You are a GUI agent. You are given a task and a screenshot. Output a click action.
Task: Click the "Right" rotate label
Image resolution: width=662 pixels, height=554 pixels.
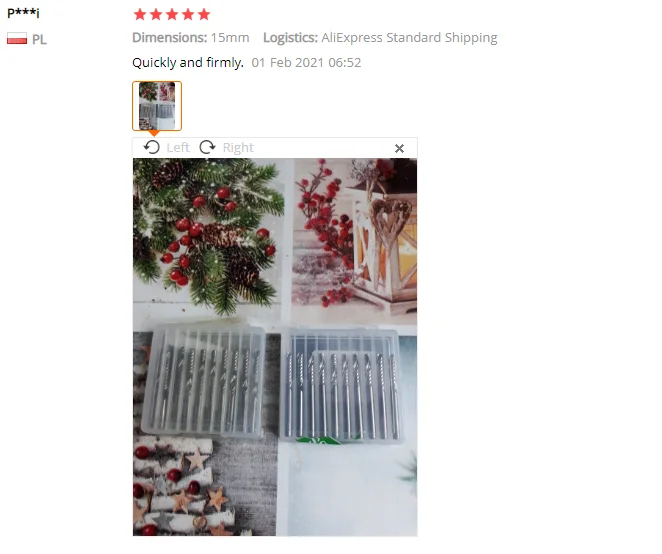(x=238, y=148)
